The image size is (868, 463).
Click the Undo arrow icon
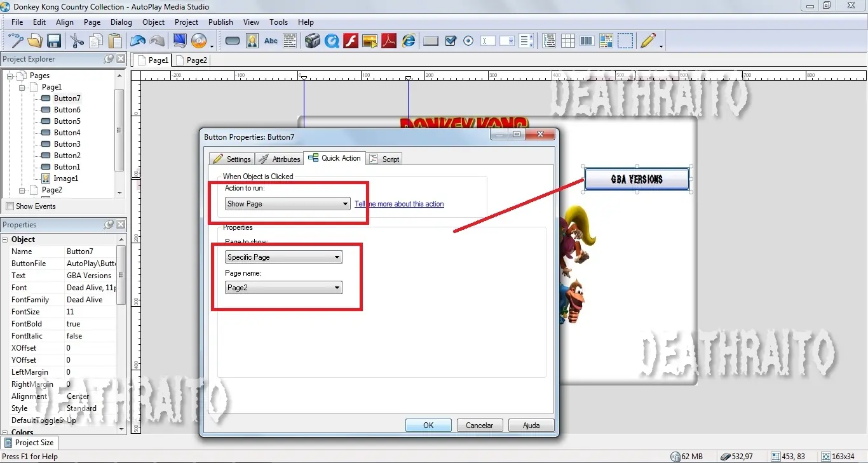tap(138, 41)
